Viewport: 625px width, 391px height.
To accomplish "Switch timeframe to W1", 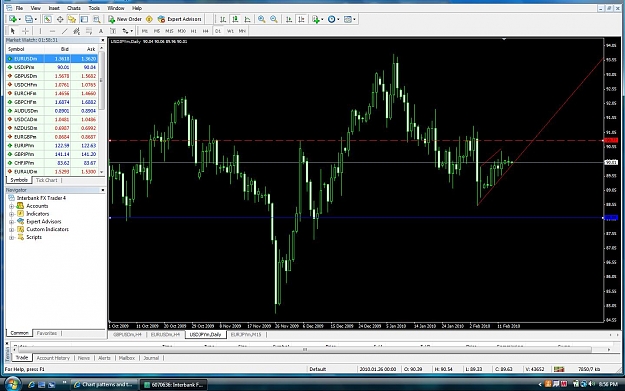I will tap(230, 31).
